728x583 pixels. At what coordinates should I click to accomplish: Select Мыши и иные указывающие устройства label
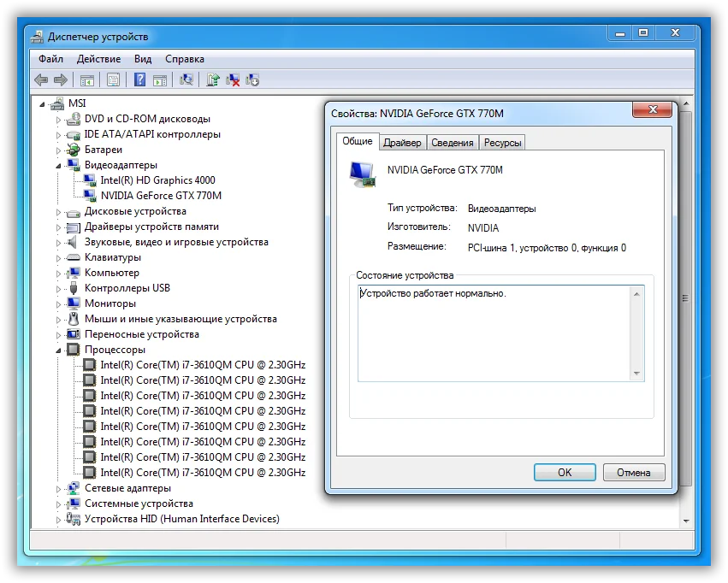point(181,319)
